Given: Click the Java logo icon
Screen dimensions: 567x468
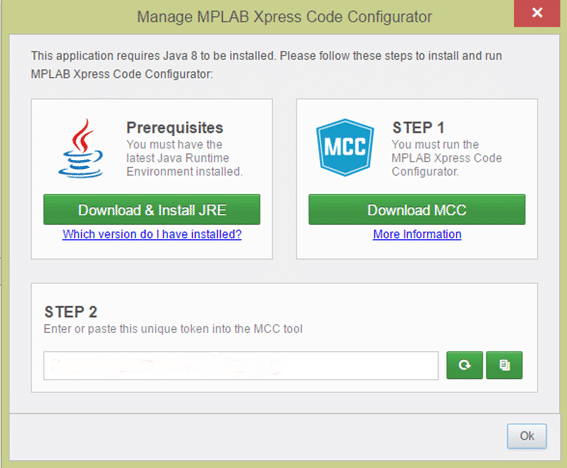Looking at the screenshot, I should 81,148.
